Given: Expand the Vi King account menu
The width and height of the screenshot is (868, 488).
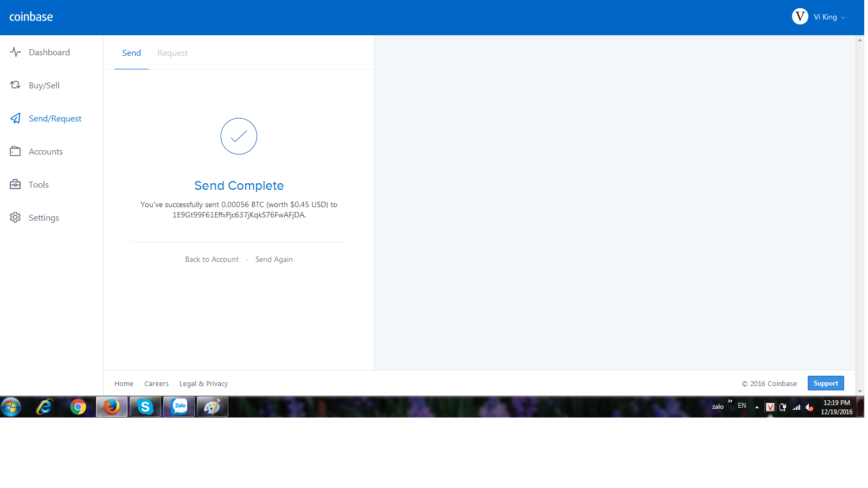Looking at the screenshot, I should click(819, 17).
